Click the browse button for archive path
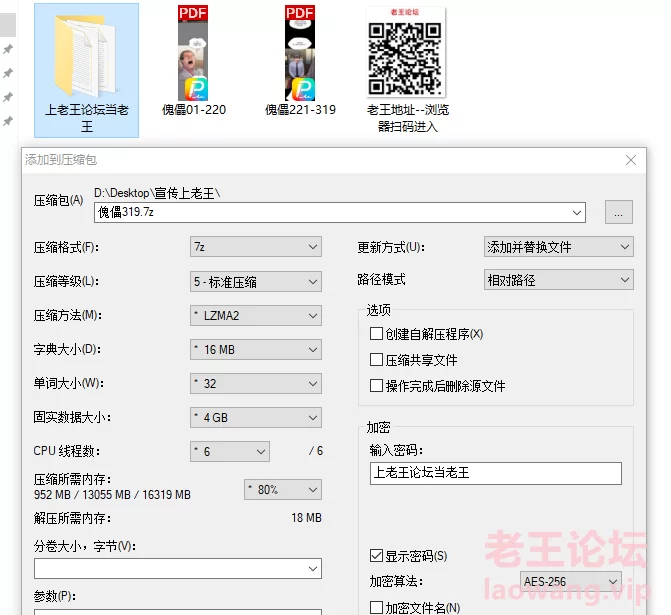 click(x=619, y=212)
